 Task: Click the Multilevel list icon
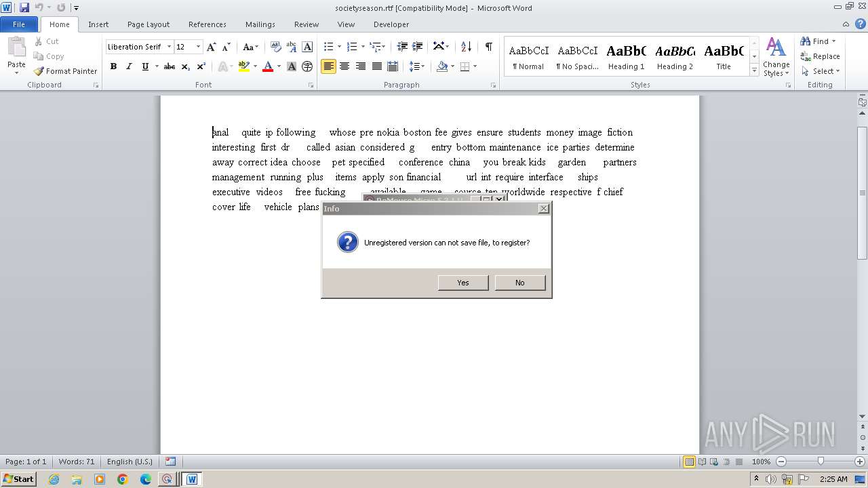click(375, 47)
